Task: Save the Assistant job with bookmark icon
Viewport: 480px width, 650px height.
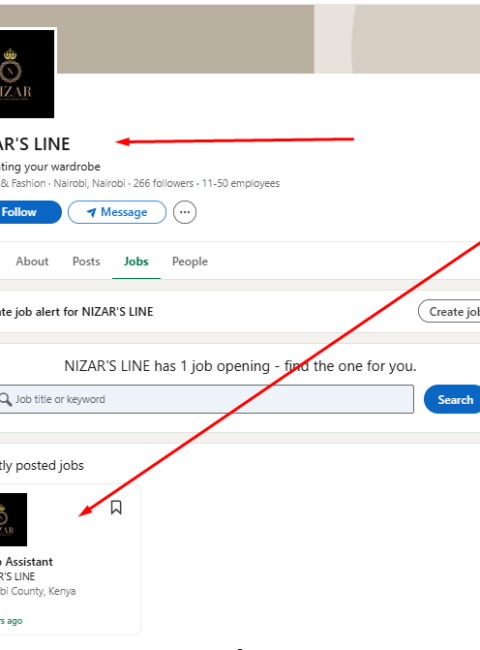Action: 116,507
